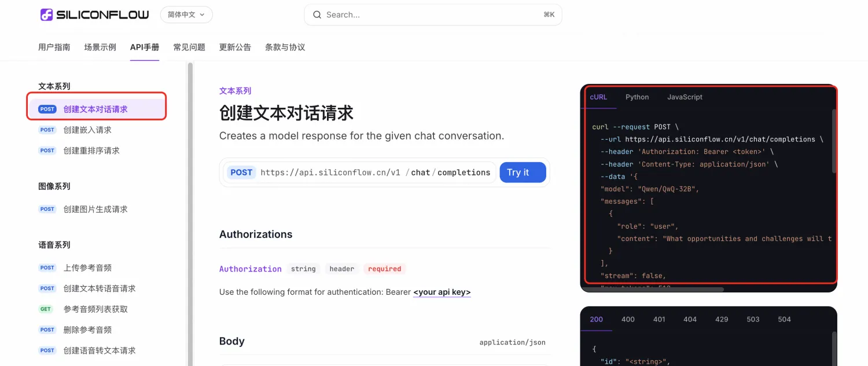Image resolution: width=868 pixels, height=366 pixels.
Task: Select the 503 response tab
Action: (753, 319)
